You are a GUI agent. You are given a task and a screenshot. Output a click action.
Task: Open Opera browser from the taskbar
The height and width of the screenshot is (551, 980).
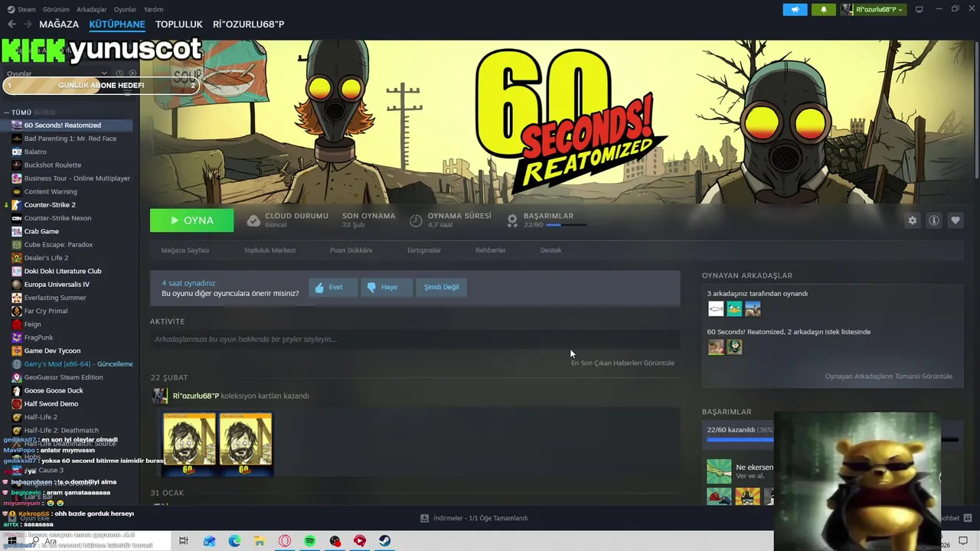[285, 541]
